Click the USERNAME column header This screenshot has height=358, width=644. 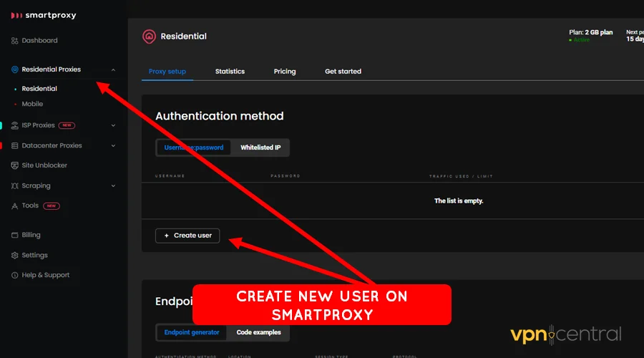[x=170, y=176]
